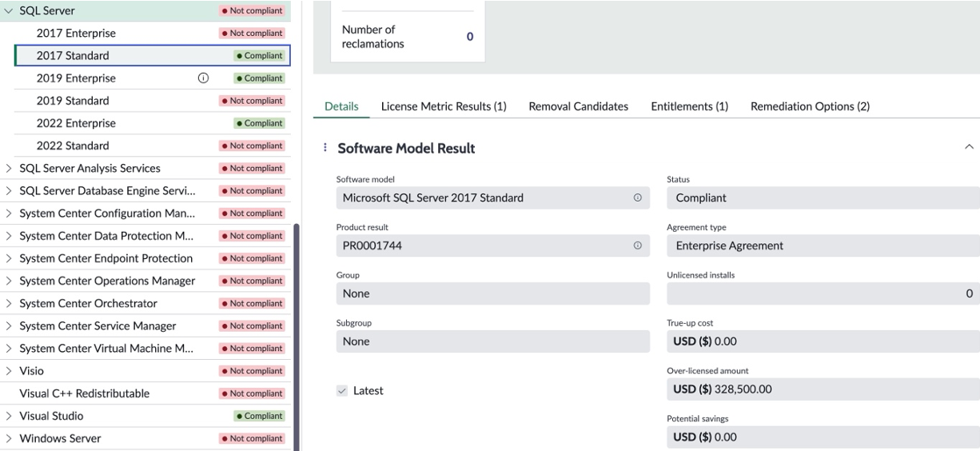Expand System Center Data Protection node
Image resolution: width=980 pixels, height=451 pixels.
coord(9,236)
